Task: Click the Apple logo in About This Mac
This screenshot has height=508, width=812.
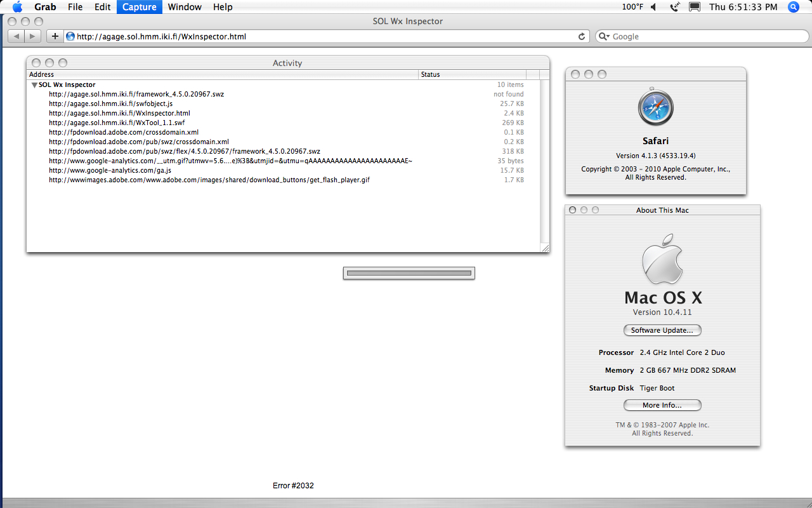Action: 662,259
